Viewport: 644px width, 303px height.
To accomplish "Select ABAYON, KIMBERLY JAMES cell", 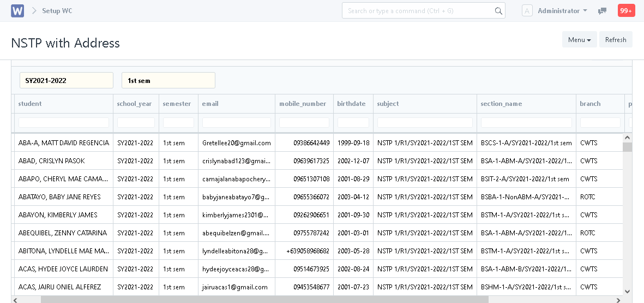I will (64, 215).
